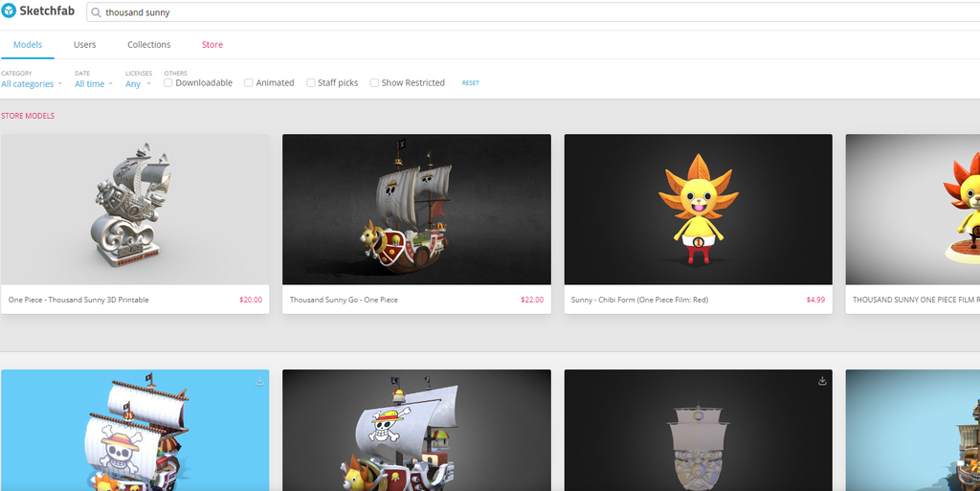Click the $4.99 price label

tap(815, 300)
